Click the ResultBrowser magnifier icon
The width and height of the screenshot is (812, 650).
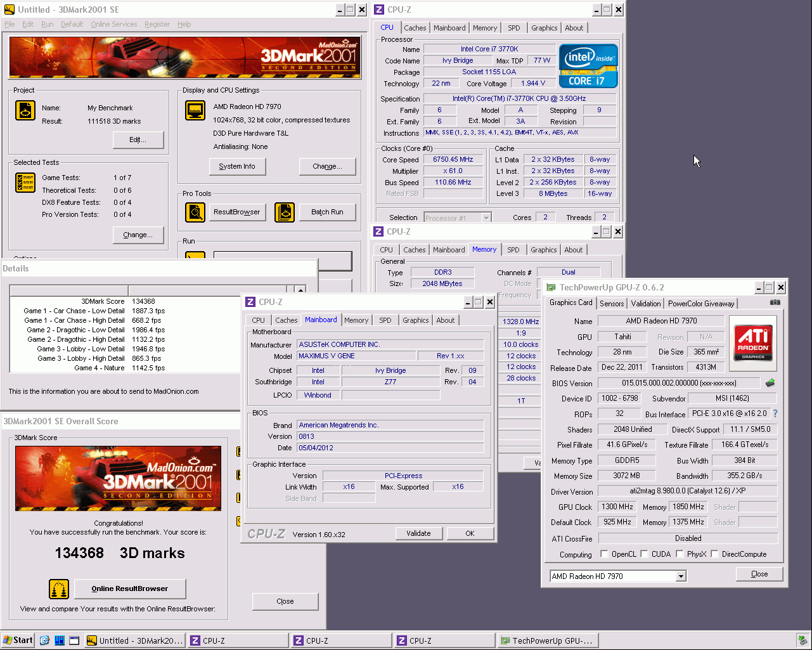click(195, 212)
